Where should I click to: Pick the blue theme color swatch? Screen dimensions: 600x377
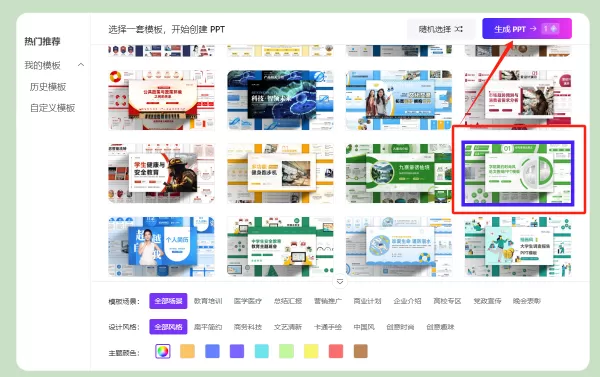click(x=212, y=351)
